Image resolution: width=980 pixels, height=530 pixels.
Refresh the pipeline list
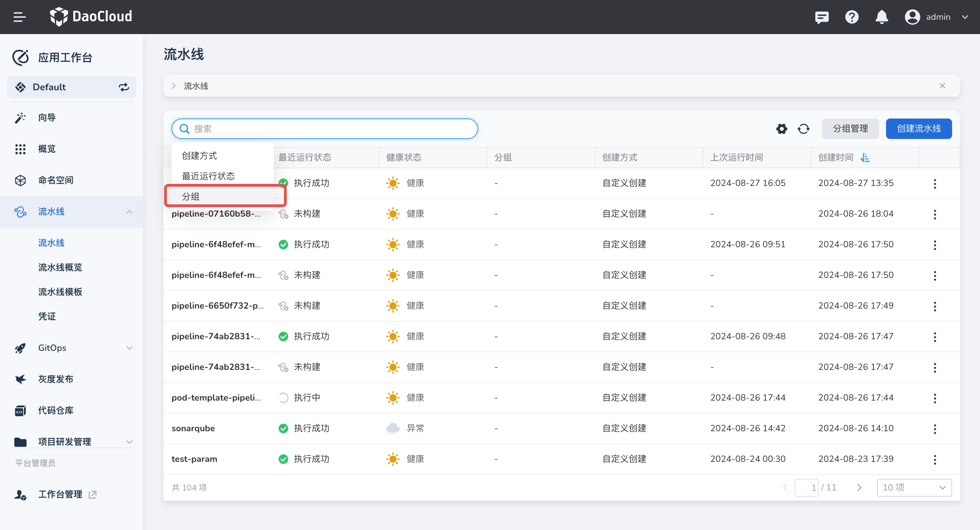pos(804,129)
